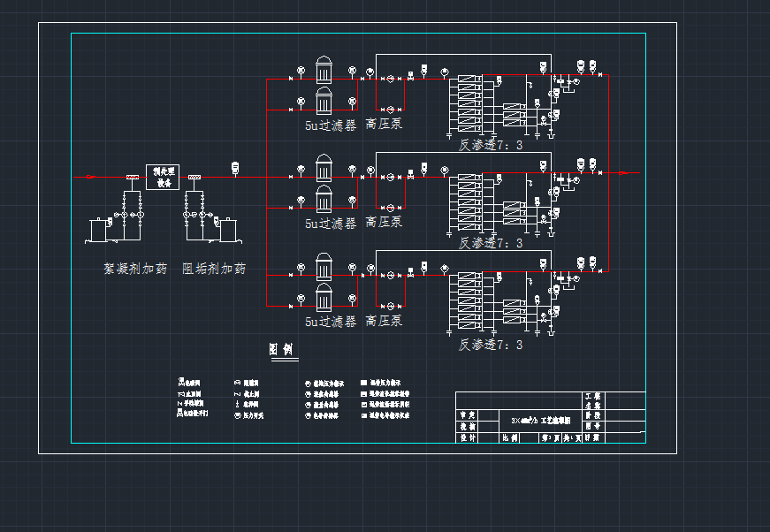Click the three-row membrane stack in middle train

(513, 212)
